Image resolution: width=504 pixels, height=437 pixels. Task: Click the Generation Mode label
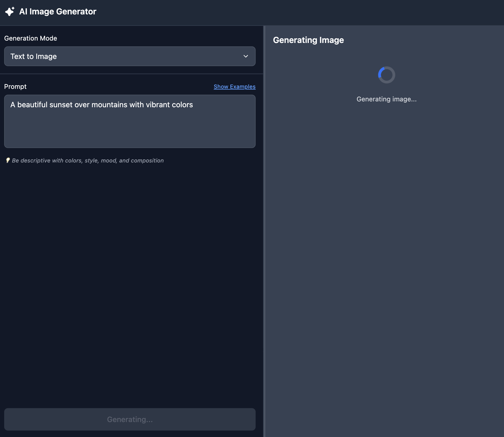click(31, 38)
